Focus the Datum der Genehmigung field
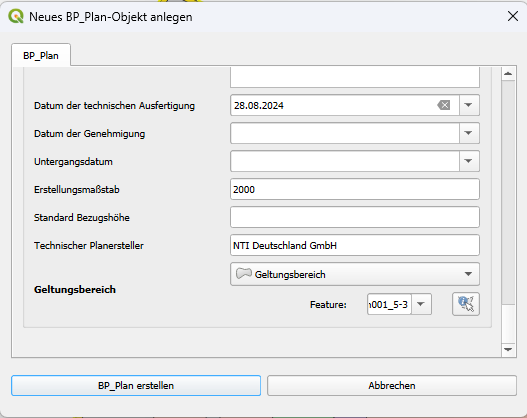The height and width of the screenshot is (418, 527). pos(344,133)
